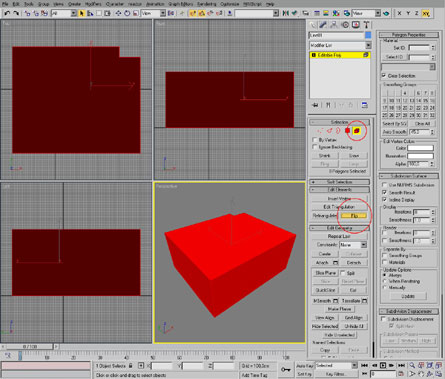This screenshot has height=379, width=445.
Task: Click Play Animation button
Action: 383,366
